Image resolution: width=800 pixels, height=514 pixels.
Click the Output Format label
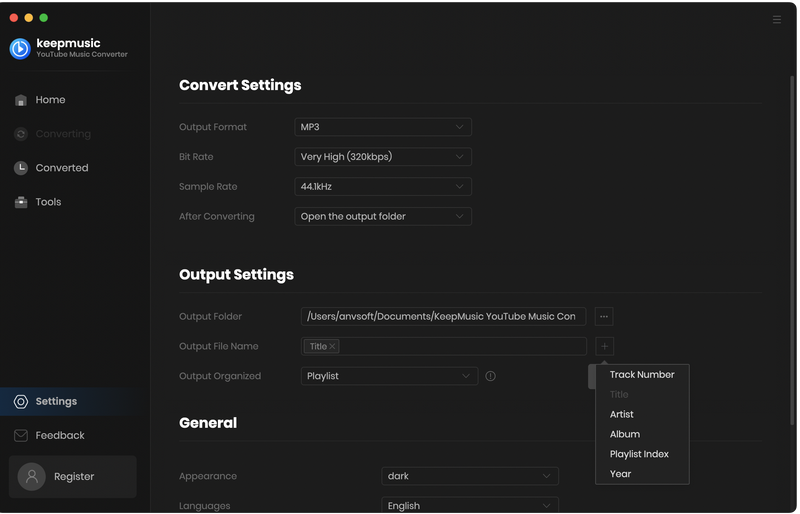[213, 127]
